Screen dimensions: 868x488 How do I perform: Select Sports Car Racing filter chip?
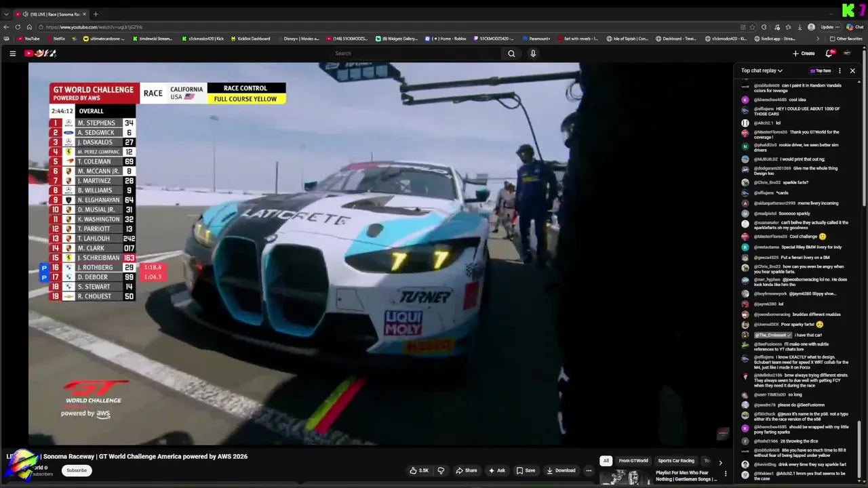(676, 461)
